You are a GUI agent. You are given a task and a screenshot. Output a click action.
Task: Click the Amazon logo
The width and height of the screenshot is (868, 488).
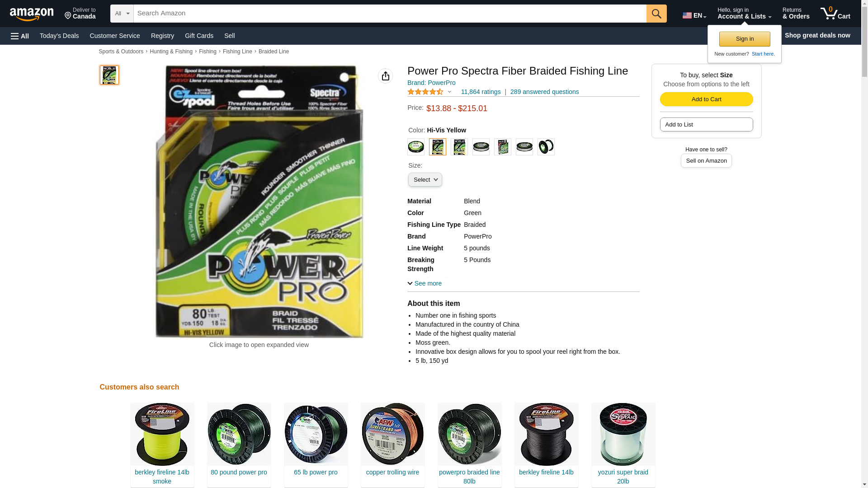tap(32, 14)
